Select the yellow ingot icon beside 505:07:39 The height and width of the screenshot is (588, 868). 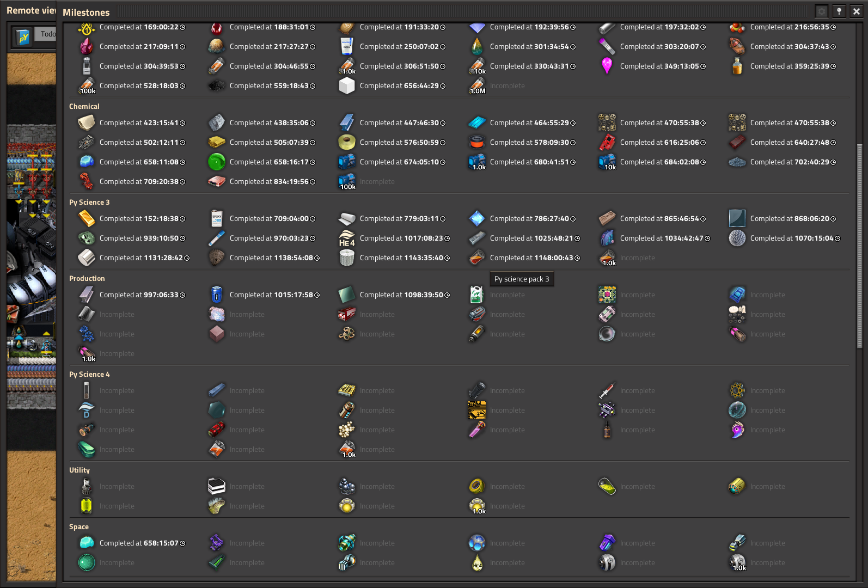click(217, 143)
